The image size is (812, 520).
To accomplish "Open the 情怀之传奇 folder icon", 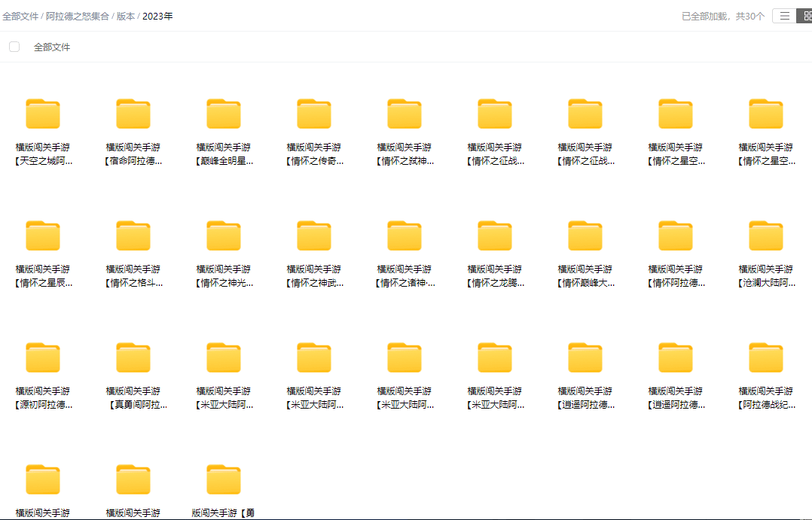I will pos(314,114).
